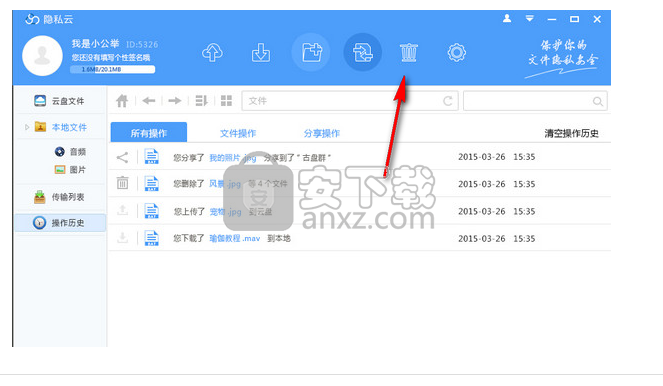This screenshot has height=386, width=663.
Task: Click trash icon on 您删除了 row
Action: tap(122, 183)
